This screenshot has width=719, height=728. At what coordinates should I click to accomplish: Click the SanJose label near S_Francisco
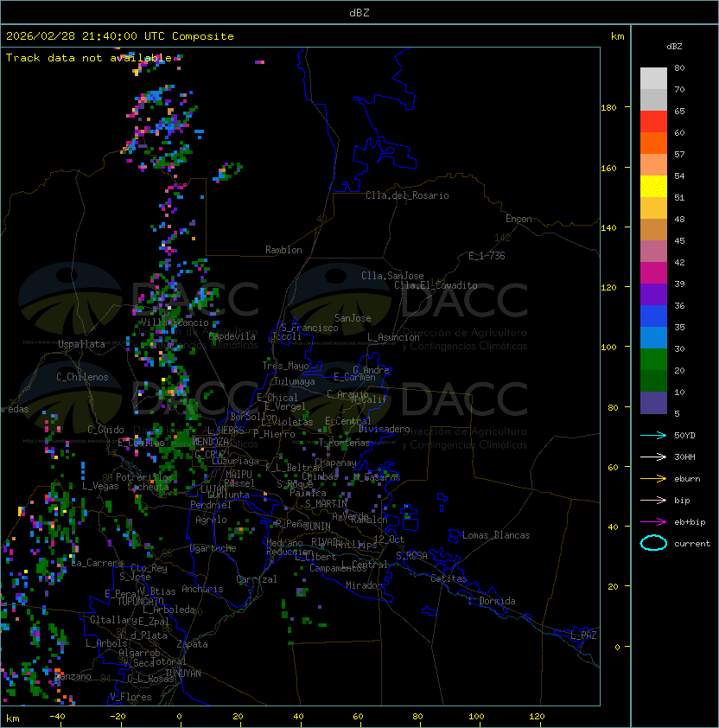pyautogui.click(x=353, y=318)
